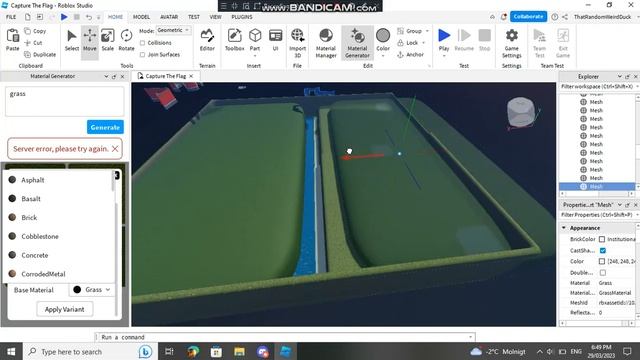Switch to the VIEW tab
The height and width of the screenshot is (360, 640).
[x=216, y=17]
